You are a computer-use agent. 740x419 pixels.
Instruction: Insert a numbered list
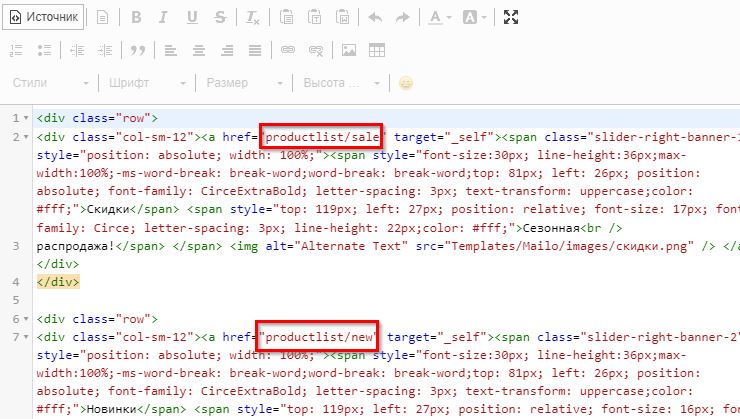[x=18, y=50]
